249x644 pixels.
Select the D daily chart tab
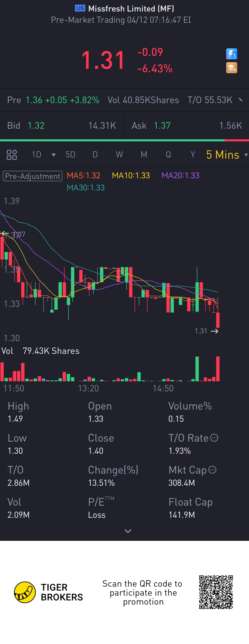(x=95, y=154)
